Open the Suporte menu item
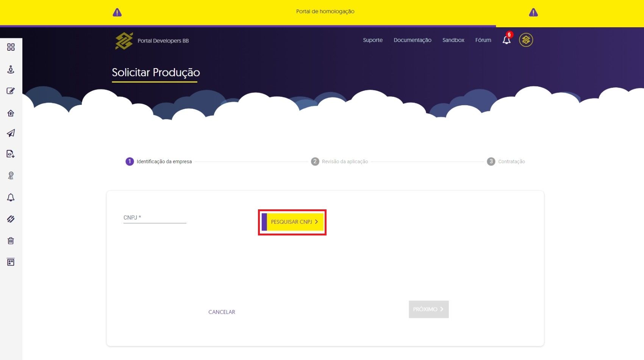 coord(372,40)
